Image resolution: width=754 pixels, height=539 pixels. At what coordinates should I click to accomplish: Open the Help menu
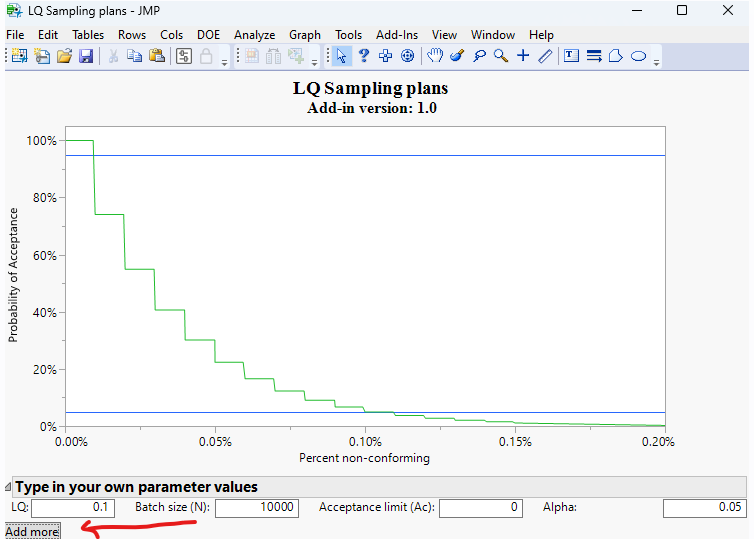coord(541,35)
